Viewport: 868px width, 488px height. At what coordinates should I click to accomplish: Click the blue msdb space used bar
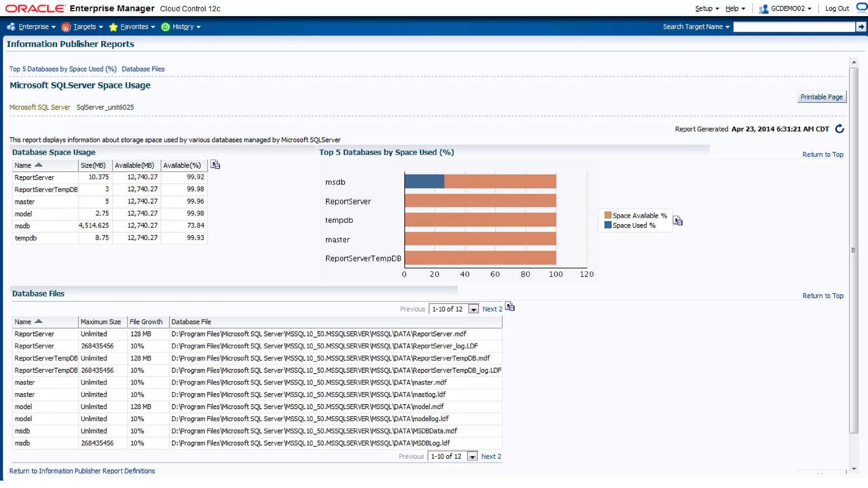pyautogui.click(x=424, y=181)
